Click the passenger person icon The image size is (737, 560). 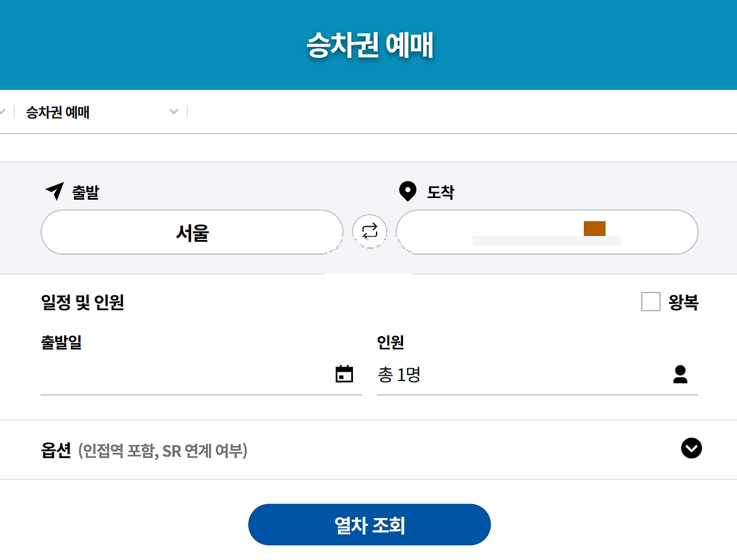point(681,374)
